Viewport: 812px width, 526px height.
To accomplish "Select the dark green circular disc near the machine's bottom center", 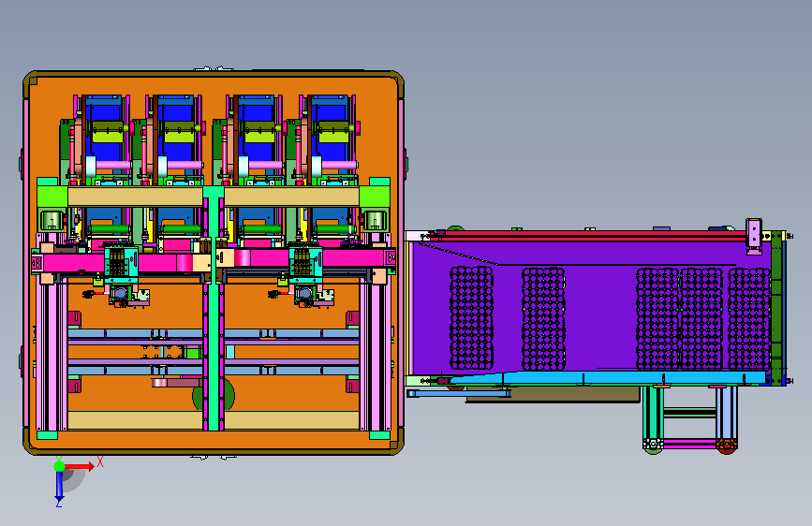I will (x=214, y=396).
